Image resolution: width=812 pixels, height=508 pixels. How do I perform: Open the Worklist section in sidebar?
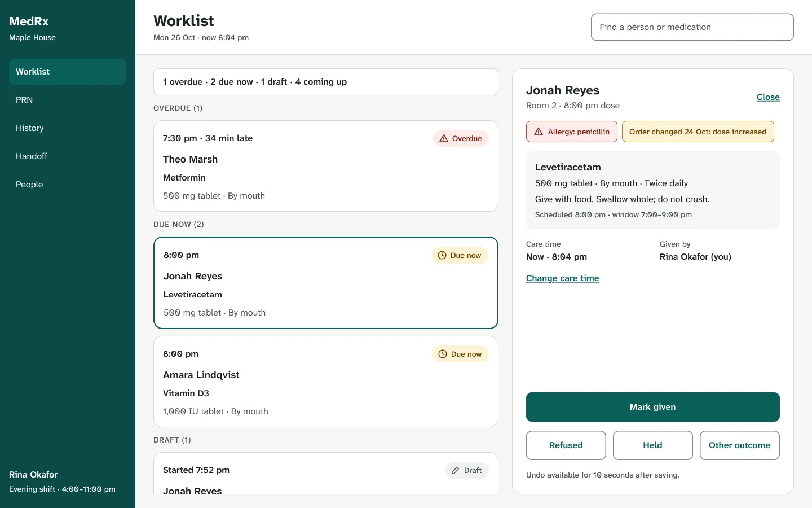click(68, 72)
